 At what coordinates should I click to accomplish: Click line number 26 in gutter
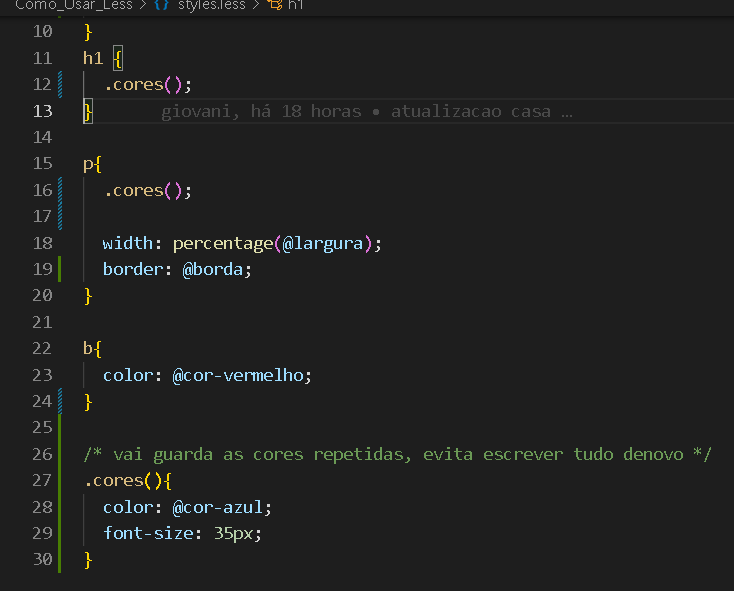click(x=43, y=454)
